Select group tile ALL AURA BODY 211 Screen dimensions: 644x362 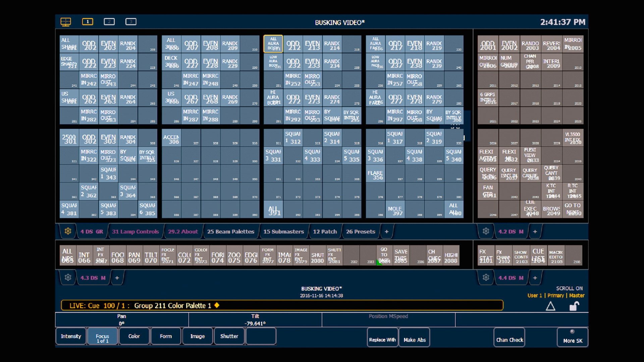point(273,44)
